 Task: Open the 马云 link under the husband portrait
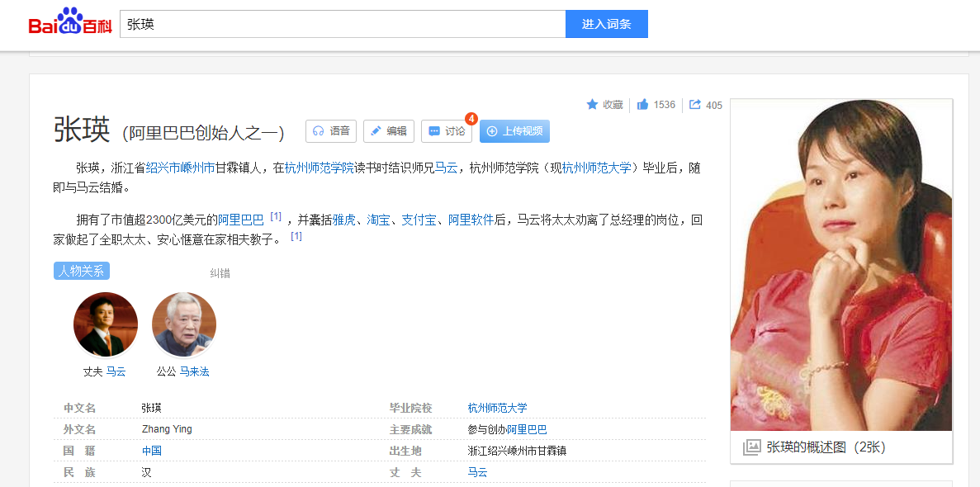click(x=116, y=371)
